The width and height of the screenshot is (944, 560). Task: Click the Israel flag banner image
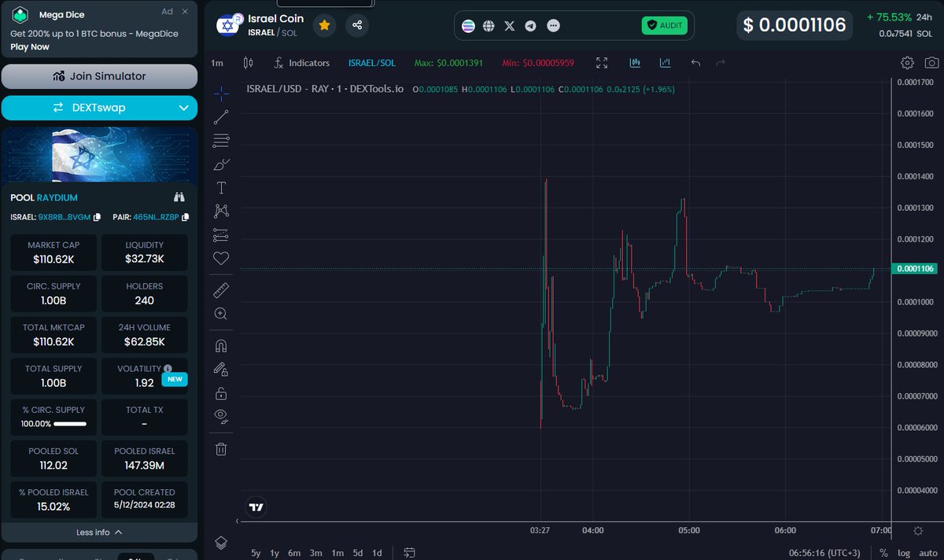click(99, 155)
